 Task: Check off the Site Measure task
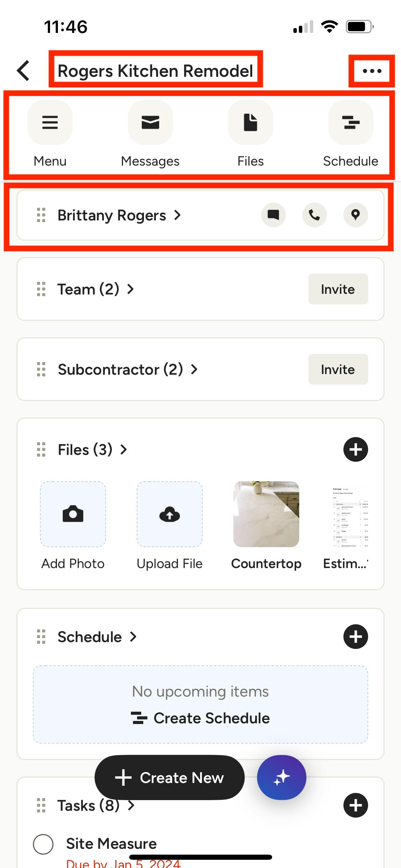pos(43,844)
